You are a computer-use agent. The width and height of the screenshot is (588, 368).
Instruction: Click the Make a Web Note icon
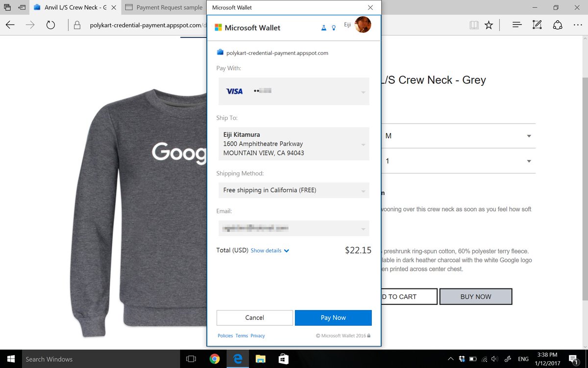pos(537,25)
